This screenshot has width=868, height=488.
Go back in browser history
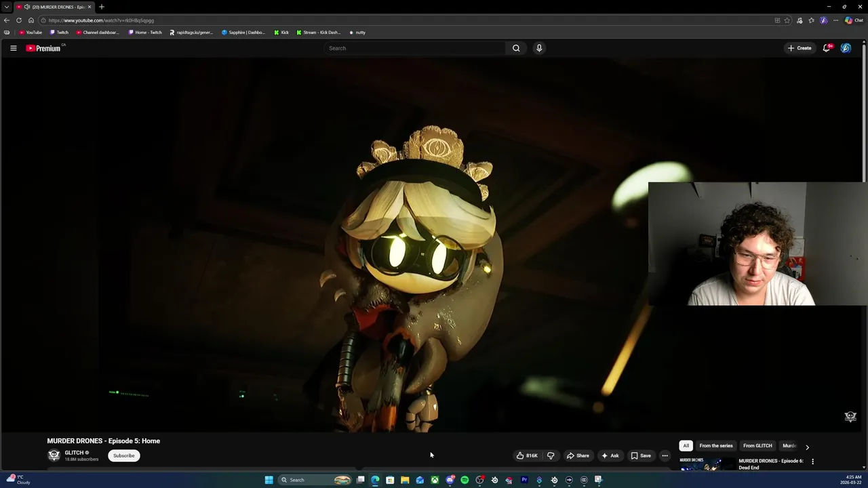[x=7, y=20]
